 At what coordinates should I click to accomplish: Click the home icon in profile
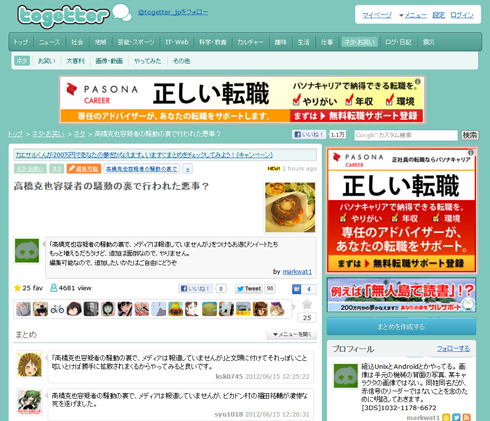click(x=446, y=417)
